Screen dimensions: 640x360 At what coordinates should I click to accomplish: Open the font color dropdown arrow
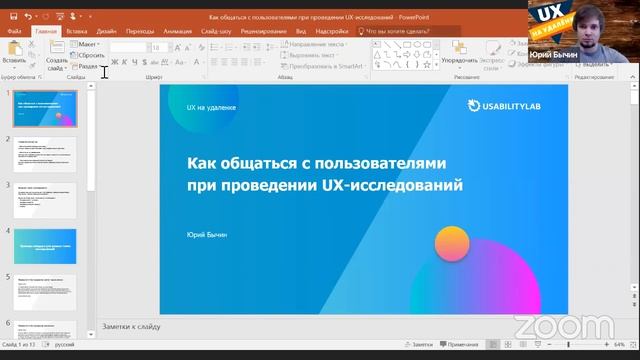coord(203,62)
